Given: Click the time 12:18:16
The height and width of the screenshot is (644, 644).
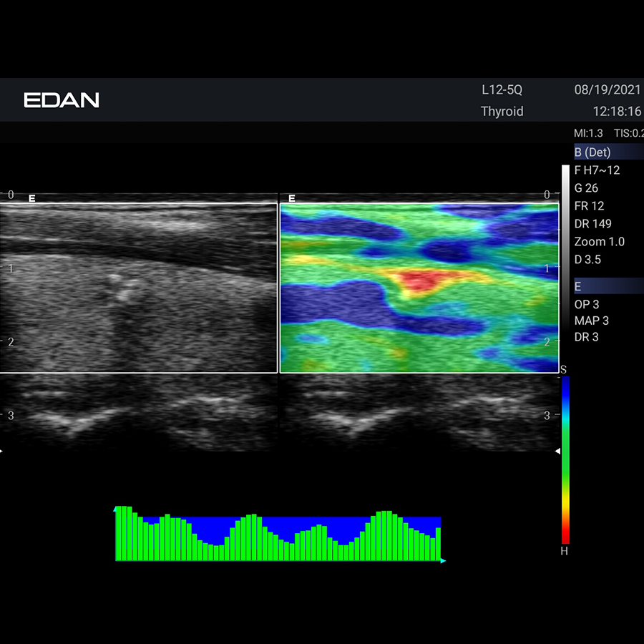Looking at the screenshot, I should (617, 112).
